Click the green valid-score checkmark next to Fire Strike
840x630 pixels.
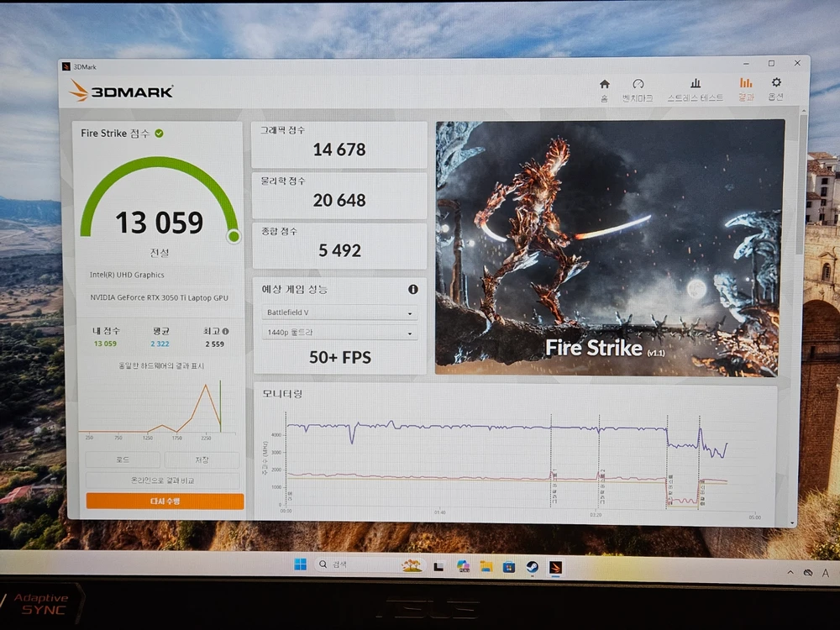(x=159, y=134)
